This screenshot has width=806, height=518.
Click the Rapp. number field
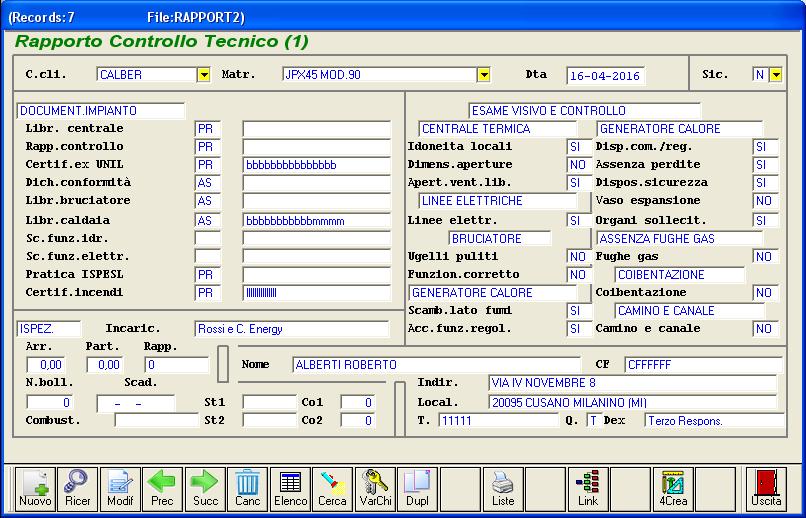point(177,365)
